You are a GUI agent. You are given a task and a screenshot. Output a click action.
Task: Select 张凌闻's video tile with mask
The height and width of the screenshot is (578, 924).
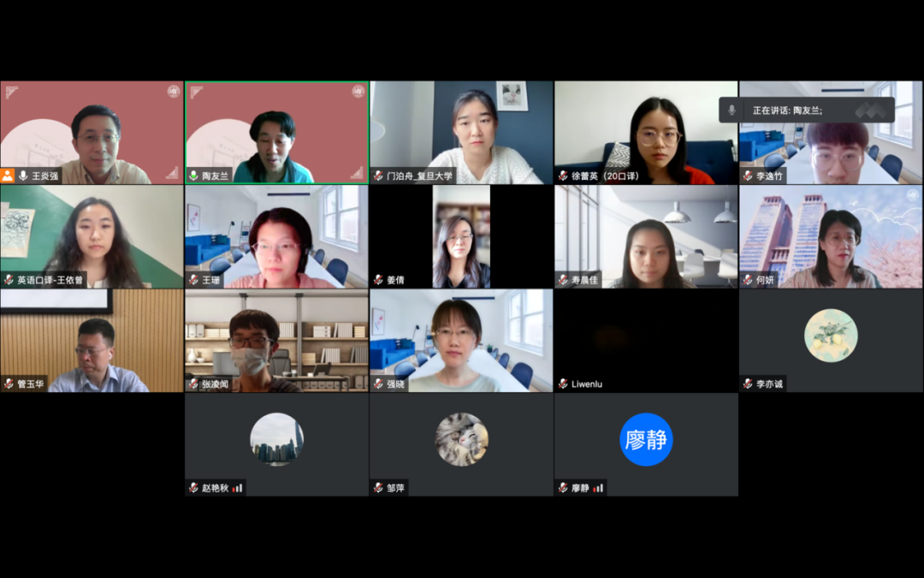pos(277,340)
